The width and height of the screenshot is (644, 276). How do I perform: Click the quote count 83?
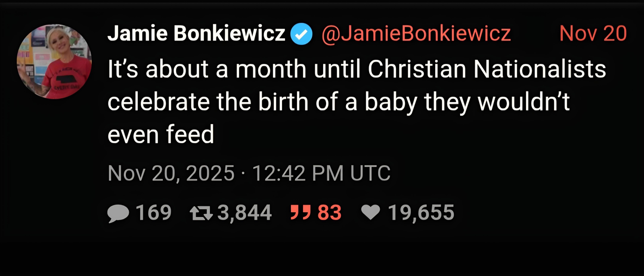pos(329,213)
